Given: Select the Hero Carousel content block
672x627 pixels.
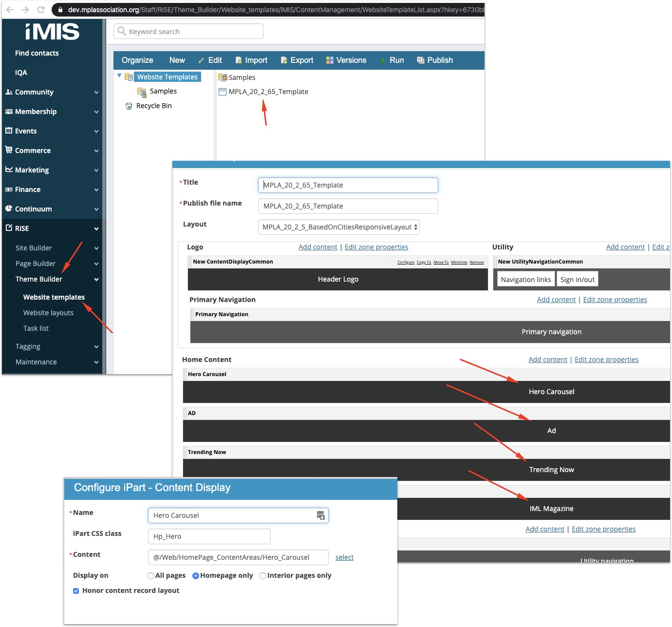Looking at the screenshot, I should click(427, 392).
